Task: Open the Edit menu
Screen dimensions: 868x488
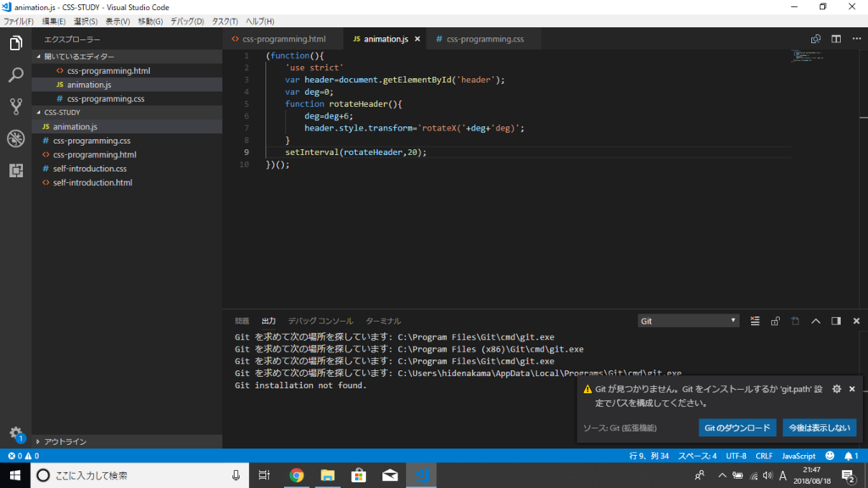Action: 53,21
